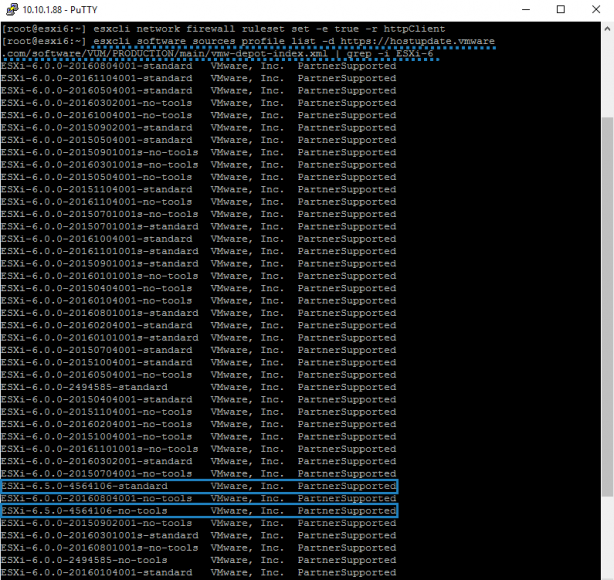The width and height of the screenshot is (614, 580).
Task: Close the PuTTY session window
Action: tap(596, 9)
